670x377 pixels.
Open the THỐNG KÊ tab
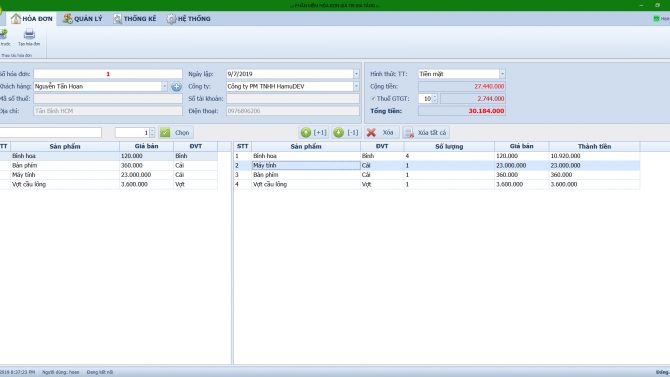[x=135, y=19]
